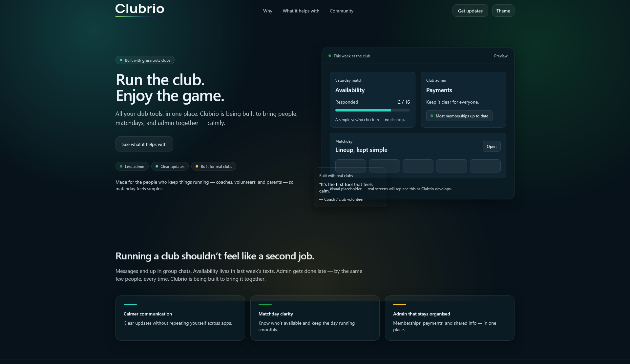Image resolution: width=630 pixels, height=364 pixels.
Task: Click the Lineup, kept simple title
Action: tap(361, 150)
